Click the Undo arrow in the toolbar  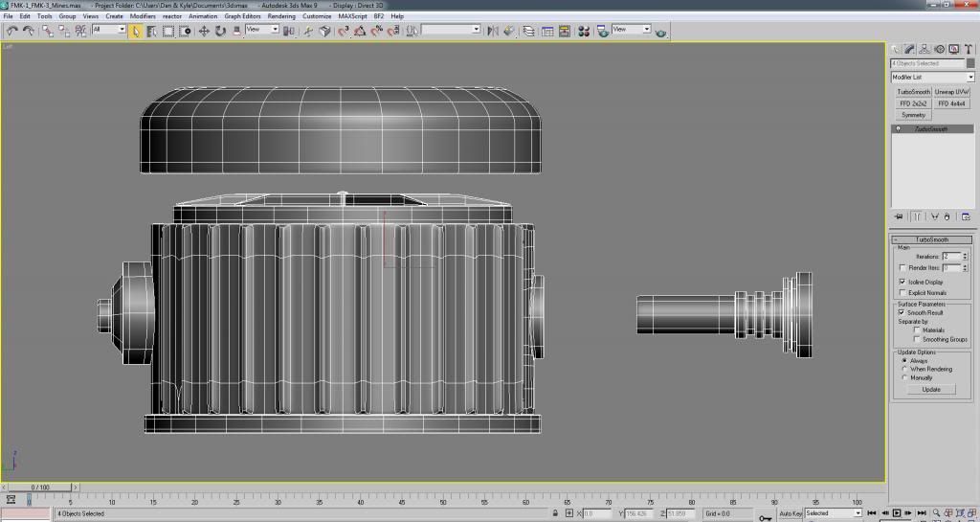[11, 31]
